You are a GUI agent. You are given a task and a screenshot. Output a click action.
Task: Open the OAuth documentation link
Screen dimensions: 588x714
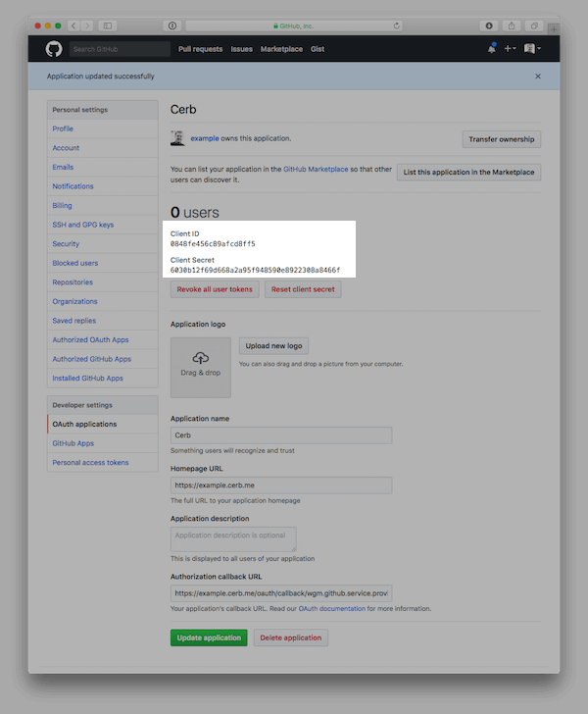[332, 608]
